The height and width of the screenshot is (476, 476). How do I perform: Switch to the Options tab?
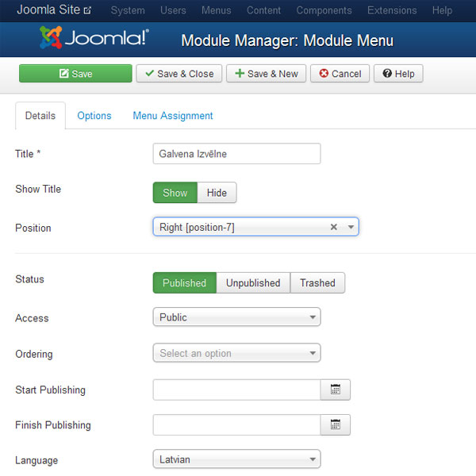point(94,116)
